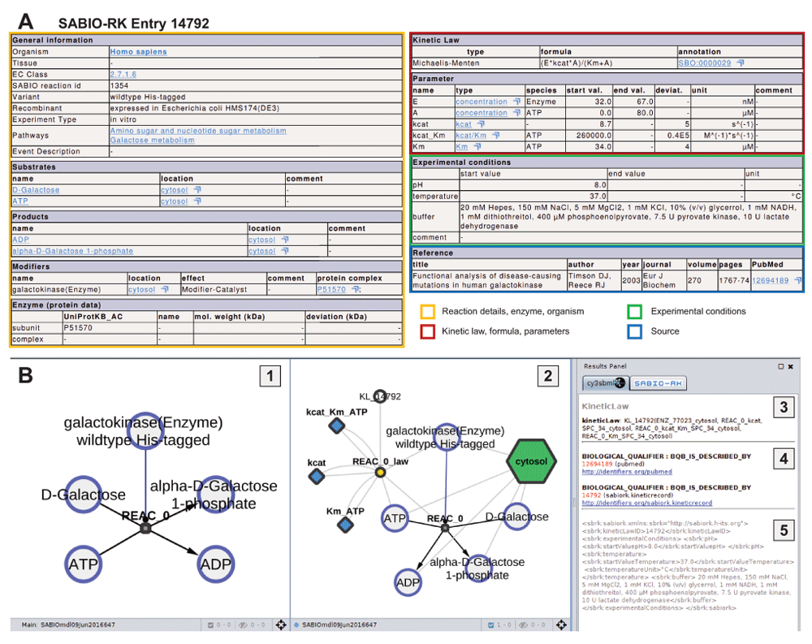Viewport: 812px width, 644px height.
Task: Open the Homo sapiens organism link
Action: tap(138, 52)
